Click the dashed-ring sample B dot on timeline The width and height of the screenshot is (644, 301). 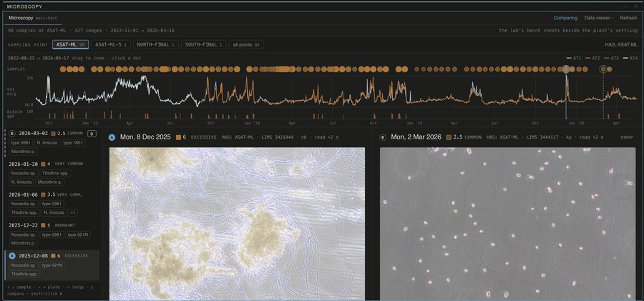[603, 69]
